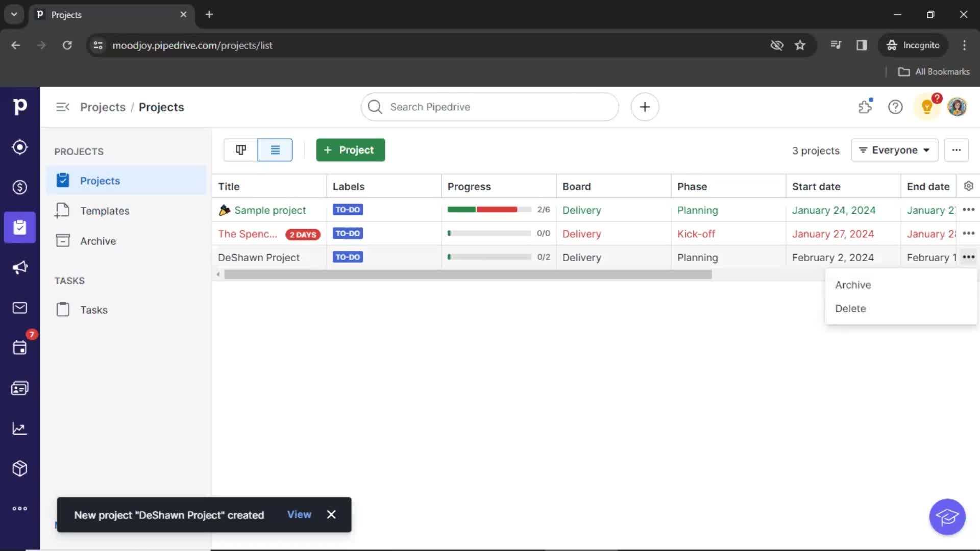The width and height of the screenshot is (980, 551).
Task: Click the three-dot menu on DeShawn Project
Action: [968, 257]
